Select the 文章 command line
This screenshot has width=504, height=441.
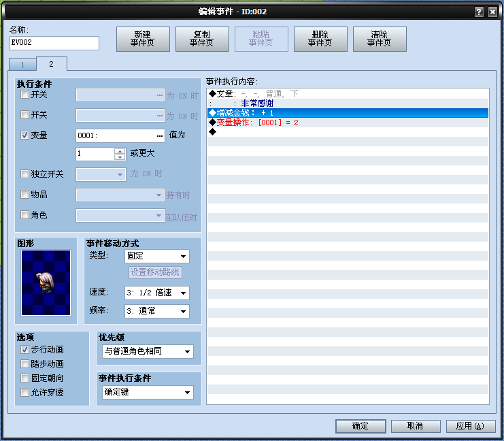pos(348,94)
